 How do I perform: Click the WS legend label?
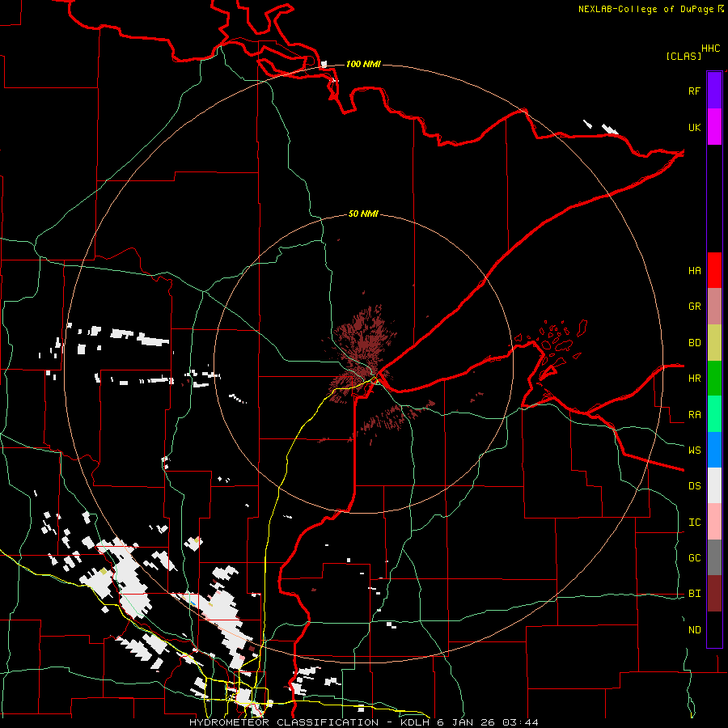694,450
